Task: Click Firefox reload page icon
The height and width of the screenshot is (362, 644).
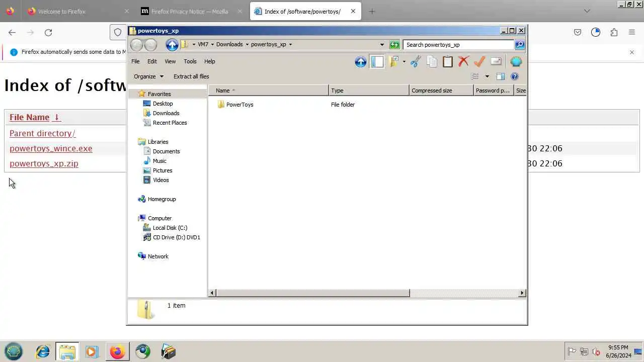Action: click(x=48, y=32)
